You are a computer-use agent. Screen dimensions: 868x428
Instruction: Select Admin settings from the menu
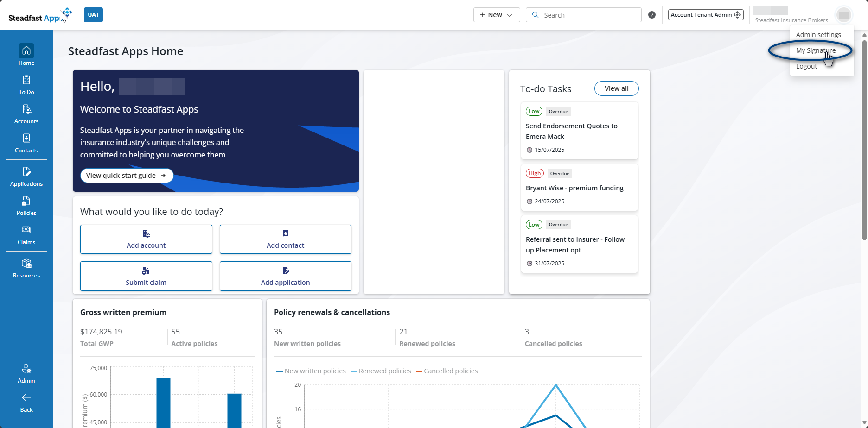click(x=818, y=35)
